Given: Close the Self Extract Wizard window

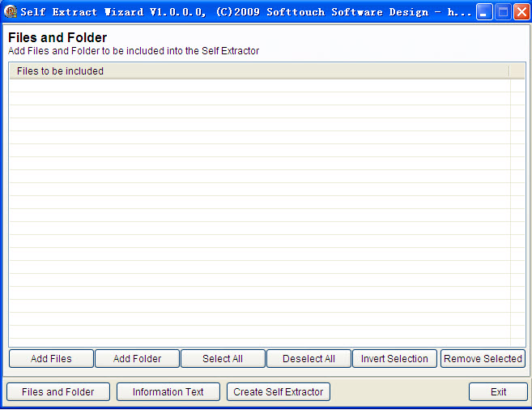Looking at the screenshot, I should (521, 12).
